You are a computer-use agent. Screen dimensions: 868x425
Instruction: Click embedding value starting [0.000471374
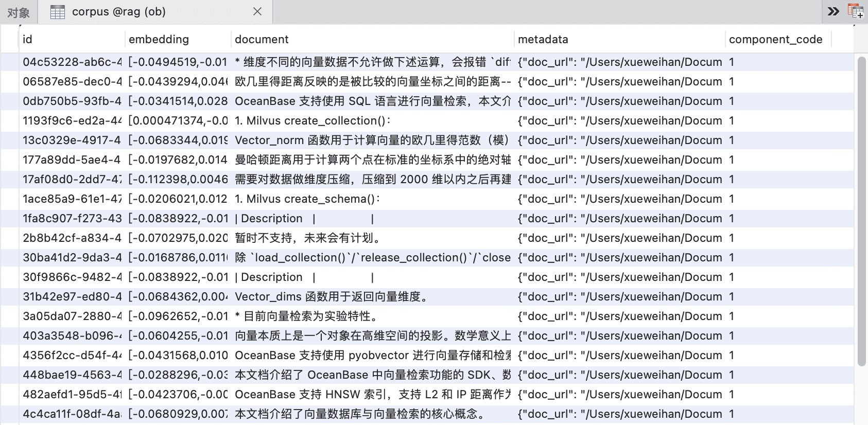pyautogui.click(x=178, y=120)
